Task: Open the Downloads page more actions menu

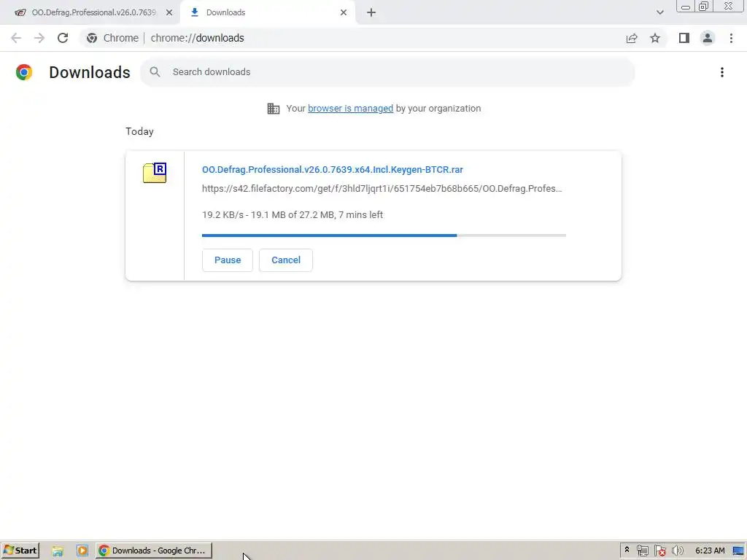Action: [x=722, y=72]
